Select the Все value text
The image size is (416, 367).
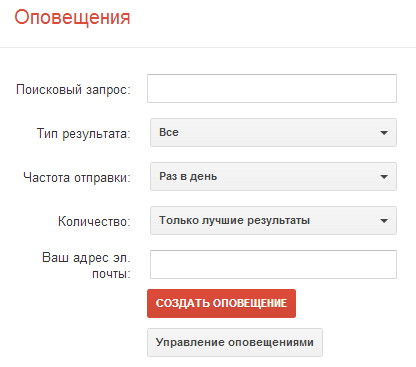pyautogui.click(x=169, y=132)
